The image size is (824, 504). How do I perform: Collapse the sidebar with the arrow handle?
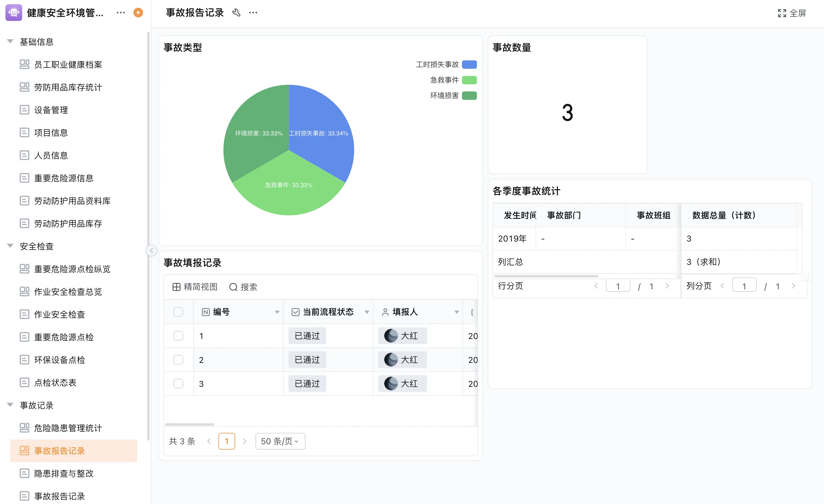click(x=151, y=250)
